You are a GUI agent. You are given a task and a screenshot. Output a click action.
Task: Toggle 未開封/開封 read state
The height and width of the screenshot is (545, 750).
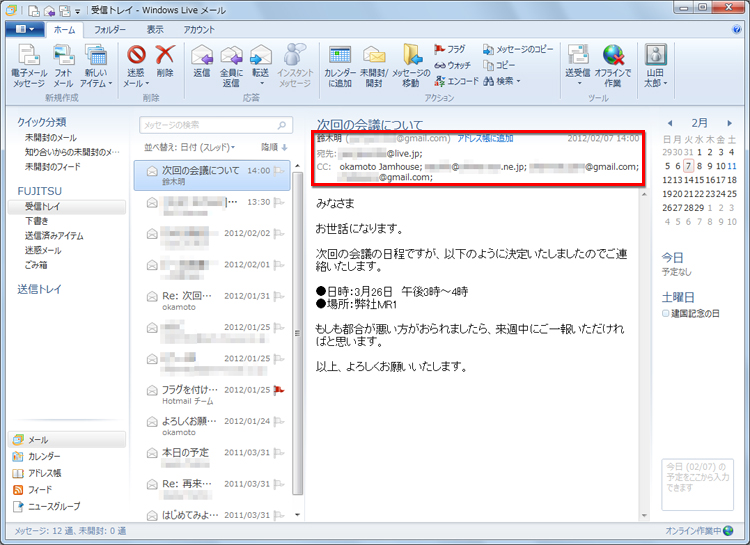click(374, 67)
